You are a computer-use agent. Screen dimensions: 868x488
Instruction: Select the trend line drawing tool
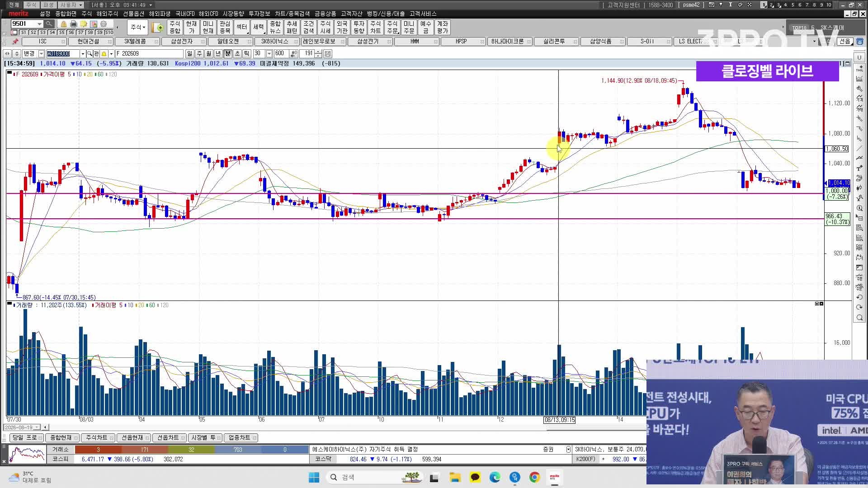point(859,149)
